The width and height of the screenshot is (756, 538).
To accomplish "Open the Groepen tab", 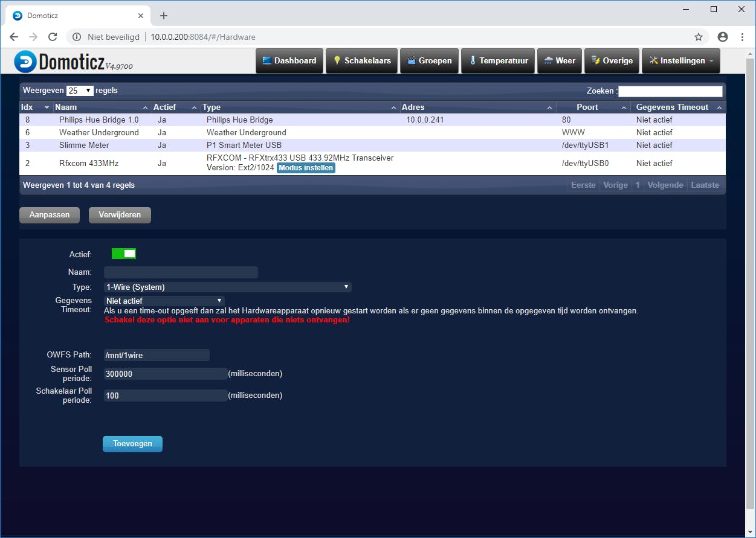I will [x=429, y=60].
